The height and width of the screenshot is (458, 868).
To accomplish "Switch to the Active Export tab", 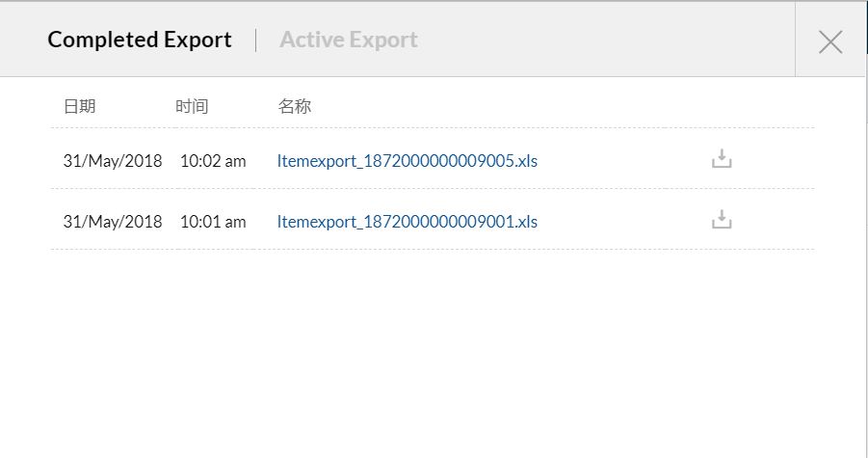I will point(348,40).
